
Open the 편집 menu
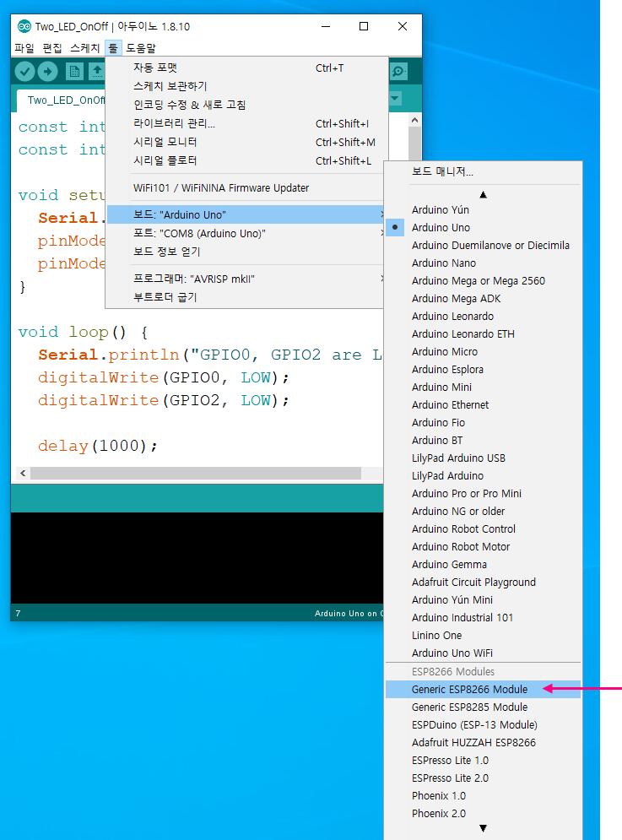coord(52,48)
